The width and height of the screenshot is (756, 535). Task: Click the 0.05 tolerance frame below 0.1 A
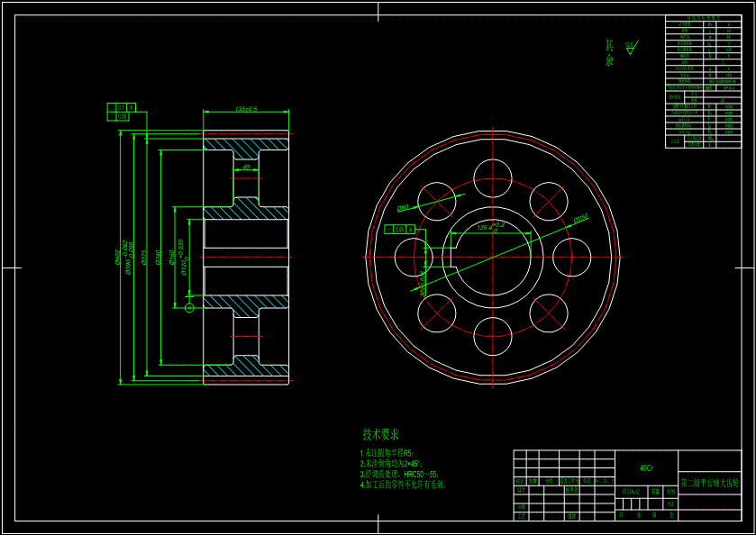point(118,116)
